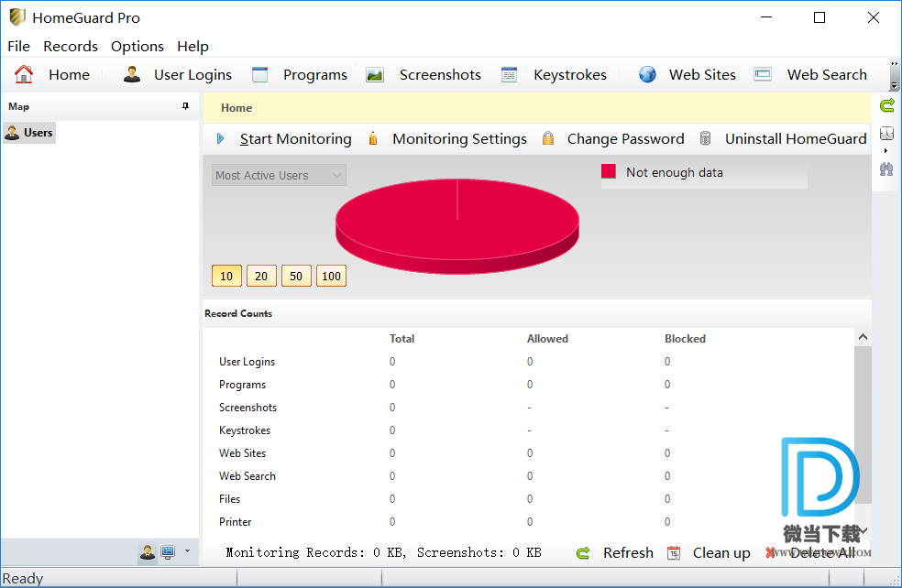Click the Screenshots picture icon

[x=375, y=74]
